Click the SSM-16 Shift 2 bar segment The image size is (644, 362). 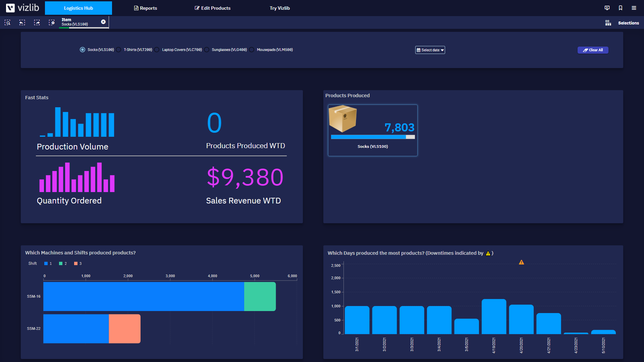[260, 296]
